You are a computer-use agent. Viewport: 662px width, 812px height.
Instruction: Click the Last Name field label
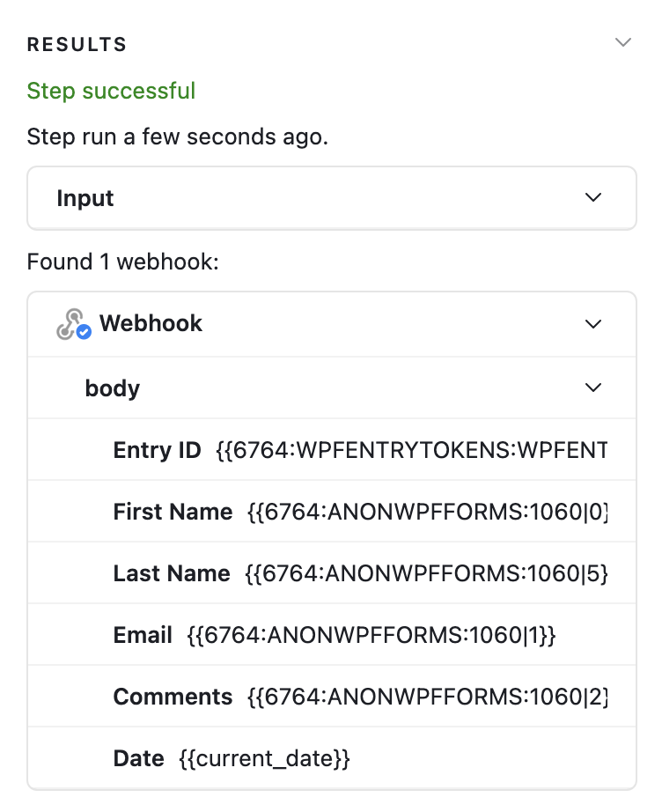[x=172, y=573]
